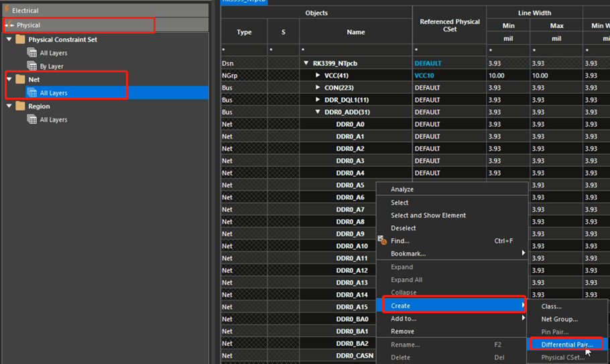Collapse the Region folder
Viewport: 610px width, 364px height.
pos(9,106)
